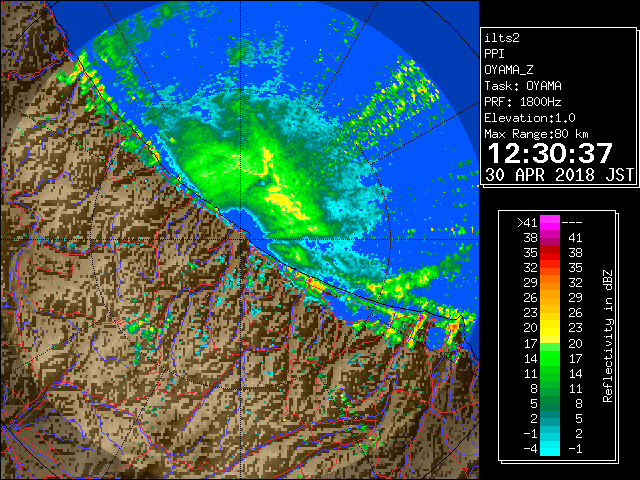The height and width of the screenshot is (480, 640).
Task: Click the yellow legend swatch beside '20'
Action: [550, 328]
